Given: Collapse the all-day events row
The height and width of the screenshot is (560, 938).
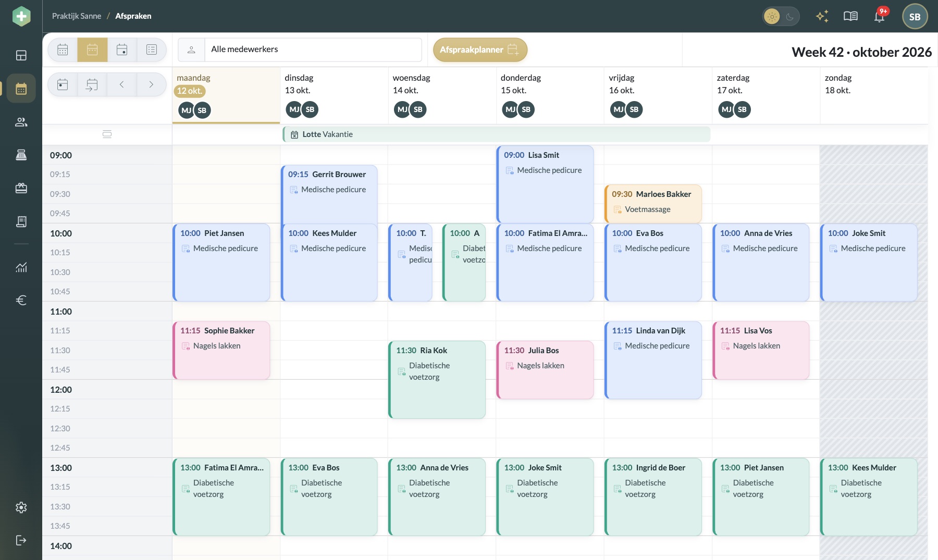Looking at the screenshot, I should pos(107,134).
